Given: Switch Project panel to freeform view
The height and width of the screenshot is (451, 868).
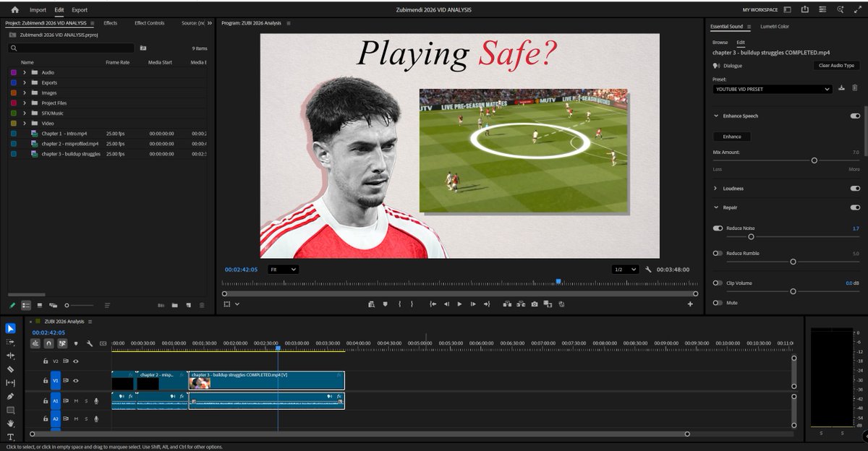Looking at the screenshot, I should pyautogui.click(x=53, y=306).
